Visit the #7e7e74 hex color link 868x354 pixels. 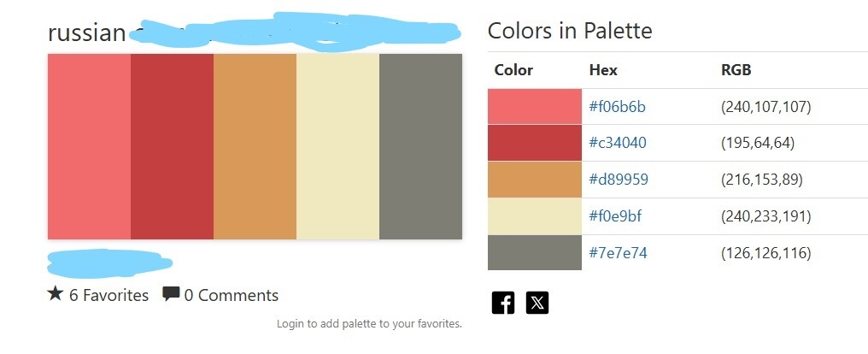pos(618,252)
